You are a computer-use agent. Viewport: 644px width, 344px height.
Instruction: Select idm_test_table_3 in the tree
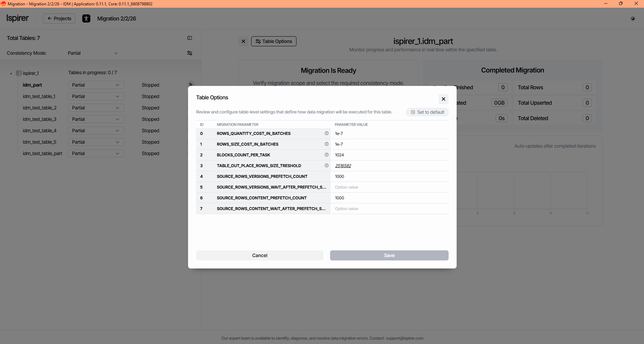[x=40, y=119]
